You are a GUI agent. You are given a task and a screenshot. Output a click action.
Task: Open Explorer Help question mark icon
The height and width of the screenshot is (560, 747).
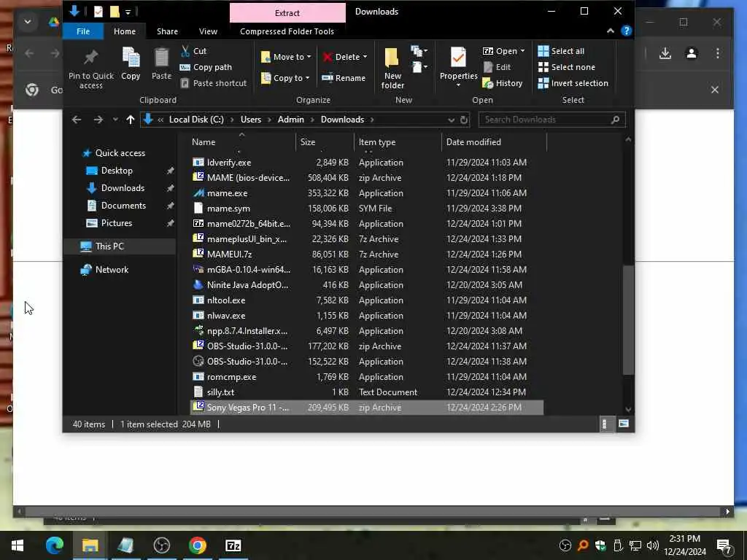pos(627,31)
